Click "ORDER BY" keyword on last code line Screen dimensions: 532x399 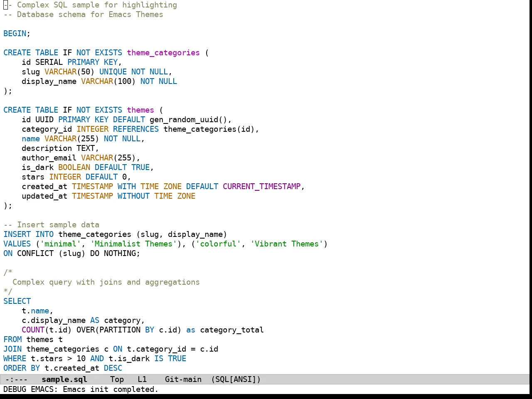22,368
